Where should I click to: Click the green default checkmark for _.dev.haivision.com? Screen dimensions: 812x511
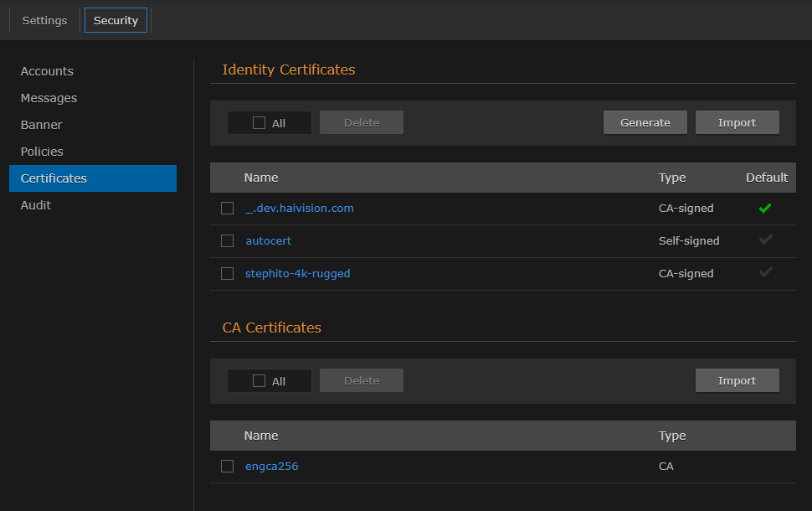click(764, 208)
